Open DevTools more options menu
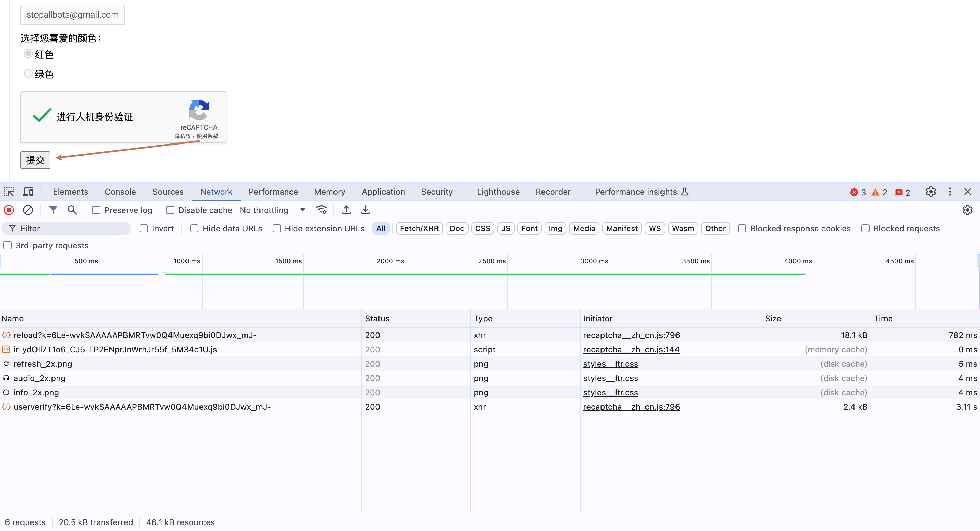This screenshot has width=980, height=531. coord(950,192)
